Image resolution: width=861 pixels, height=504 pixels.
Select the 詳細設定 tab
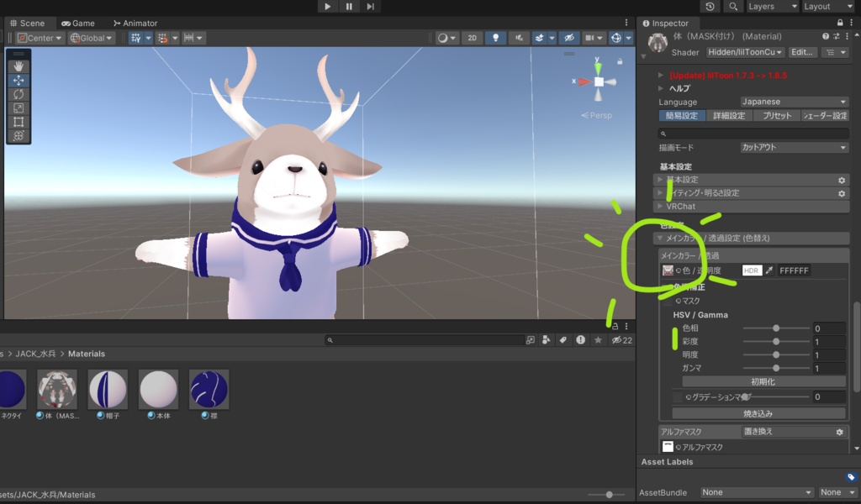click(729, 116)
